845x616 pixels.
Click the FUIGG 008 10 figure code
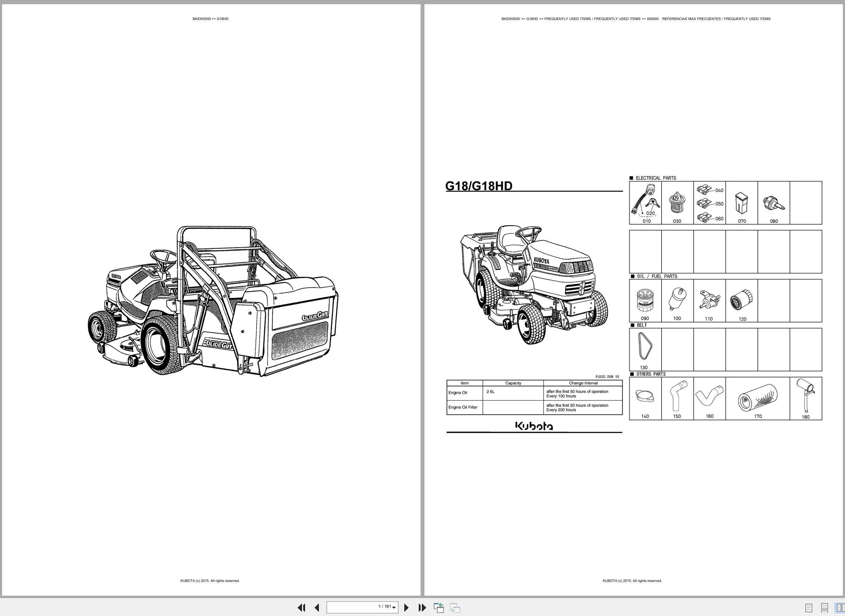pos(607,376)
